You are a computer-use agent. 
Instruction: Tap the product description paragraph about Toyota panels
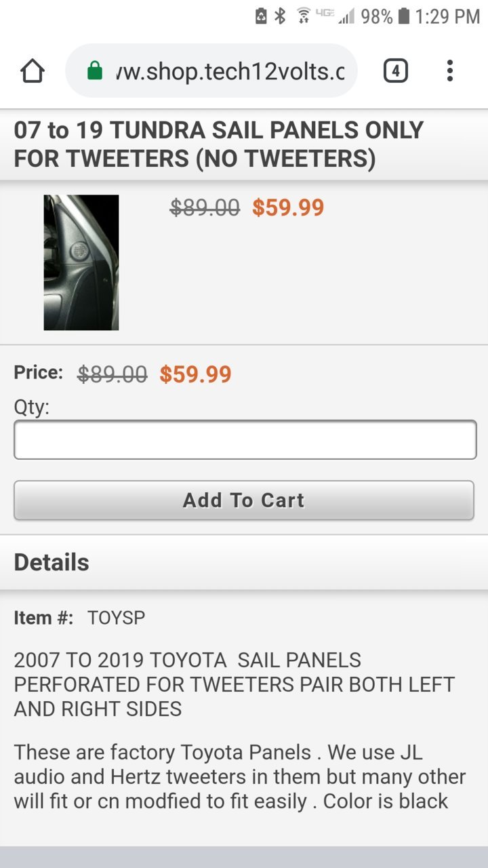click(240, 776)
